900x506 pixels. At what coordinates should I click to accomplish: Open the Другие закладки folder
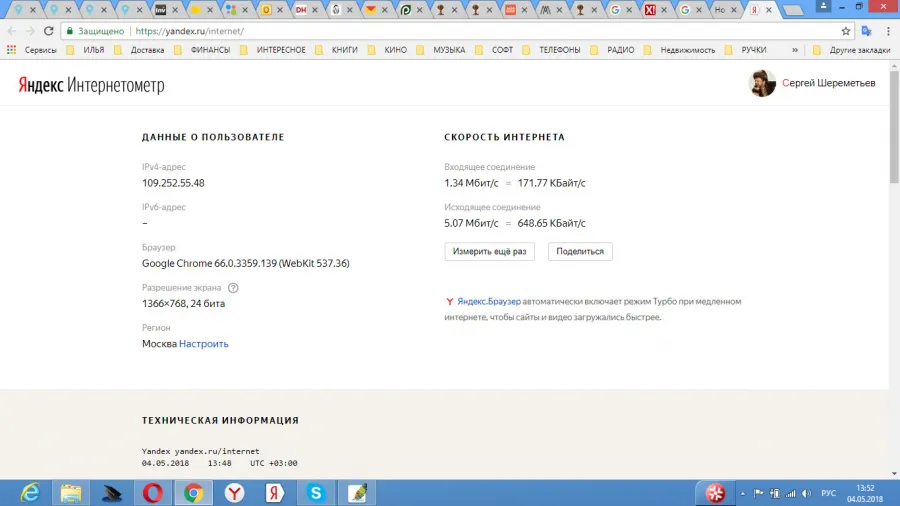pyautogui.click(x=852, y=50)
